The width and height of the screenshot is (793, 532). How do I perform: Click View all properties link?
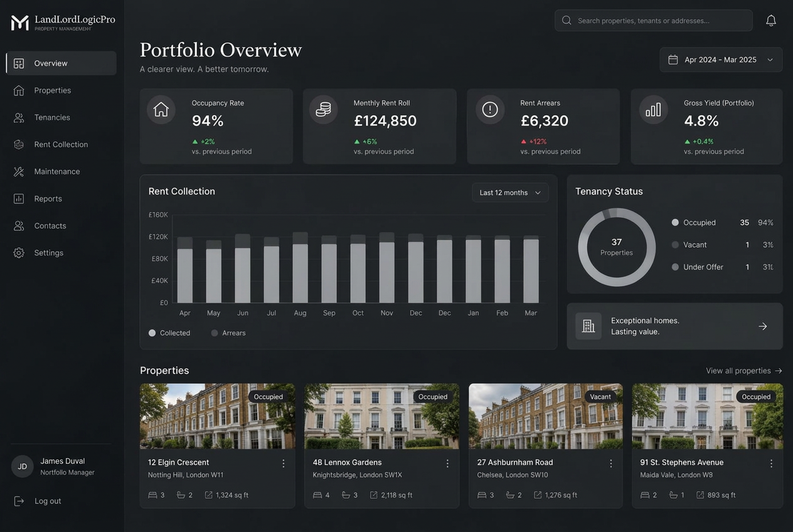(744, 371)
